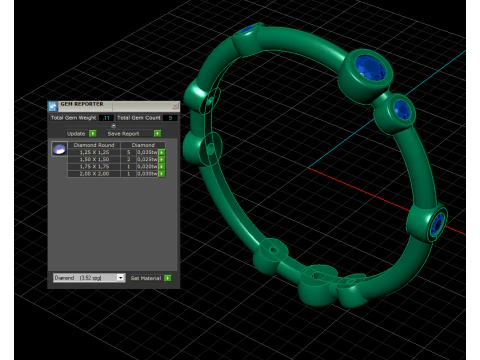Select the 1,25 X 1,25 size cell
Screen dimensions: 480x360
94,152
